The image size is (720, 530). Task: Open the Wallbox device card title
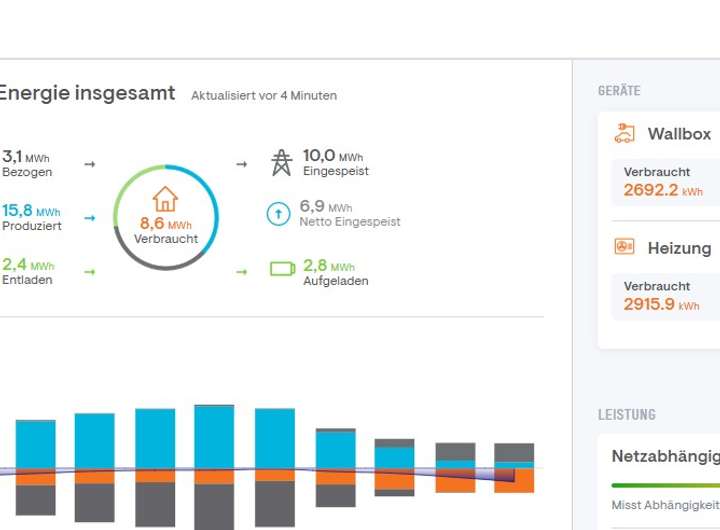click(x=679, y=134)
